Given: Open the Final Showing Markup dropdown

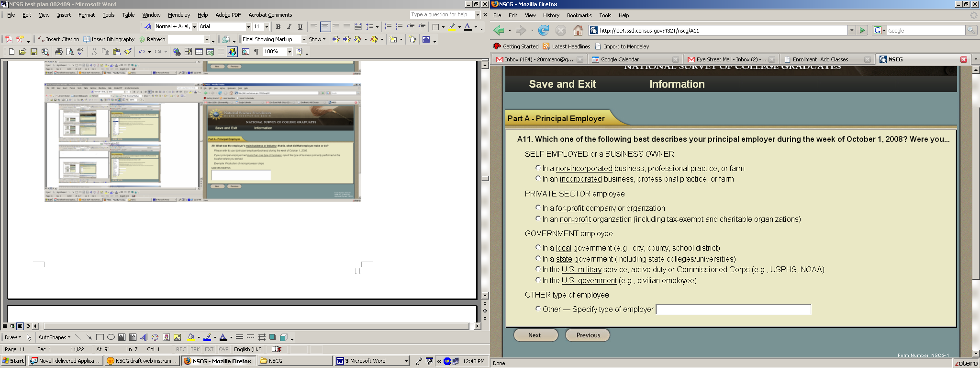Looking at the screenshot, I should pos(304,39).
